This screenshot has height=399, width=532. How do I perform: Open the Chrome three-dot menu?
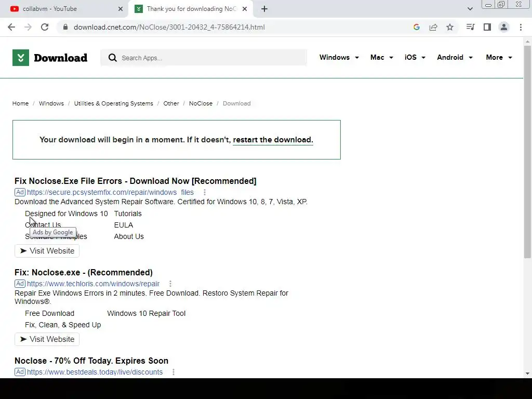[x=521, y=27]
